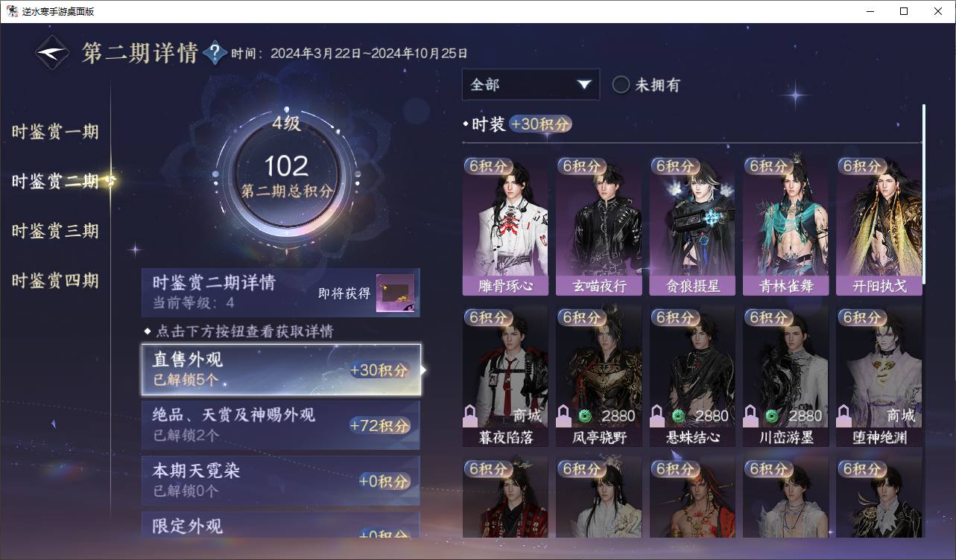The height and width of the screenshot is (560, 956).
Task: Toggle the 未拥有 radio filter
Action: click(621, 85)
